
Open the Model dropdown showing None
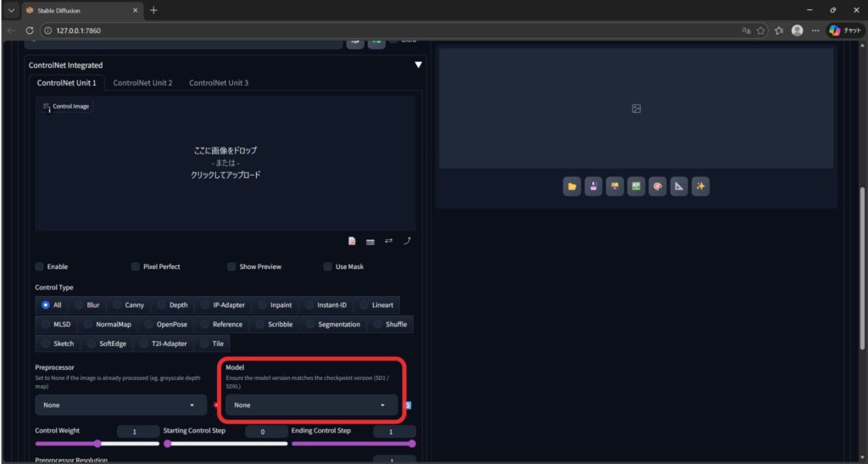310,405
